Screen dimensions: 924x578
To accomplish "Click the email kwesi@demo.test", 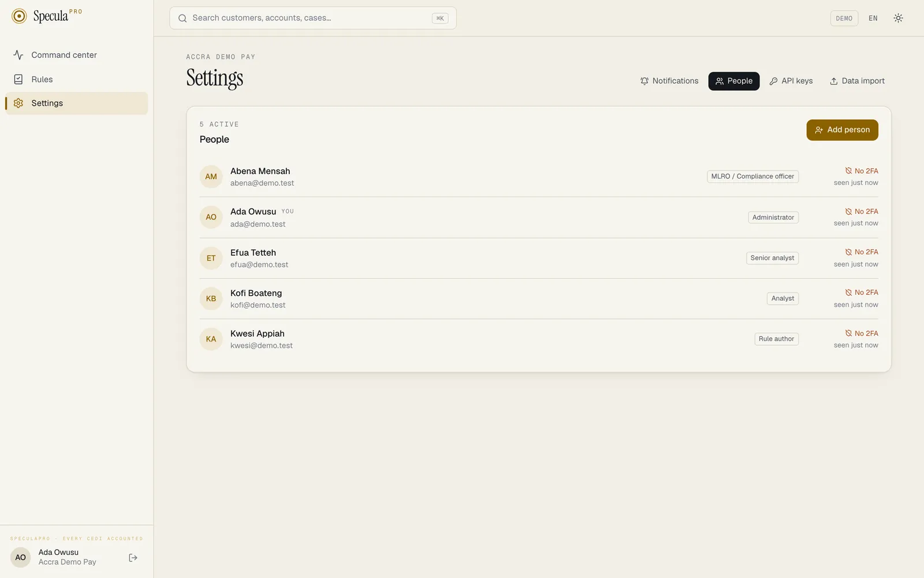I will [x=262, y=346].
